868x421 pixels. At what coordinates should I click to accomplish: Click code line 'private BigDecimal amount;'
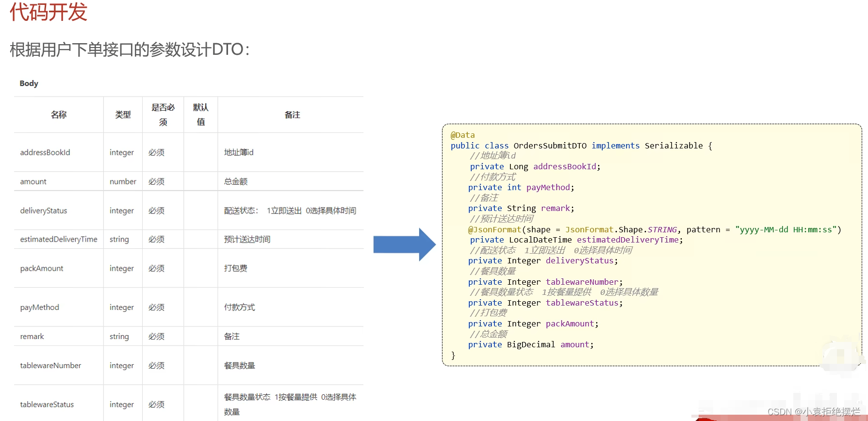click(x=531, y=344)
